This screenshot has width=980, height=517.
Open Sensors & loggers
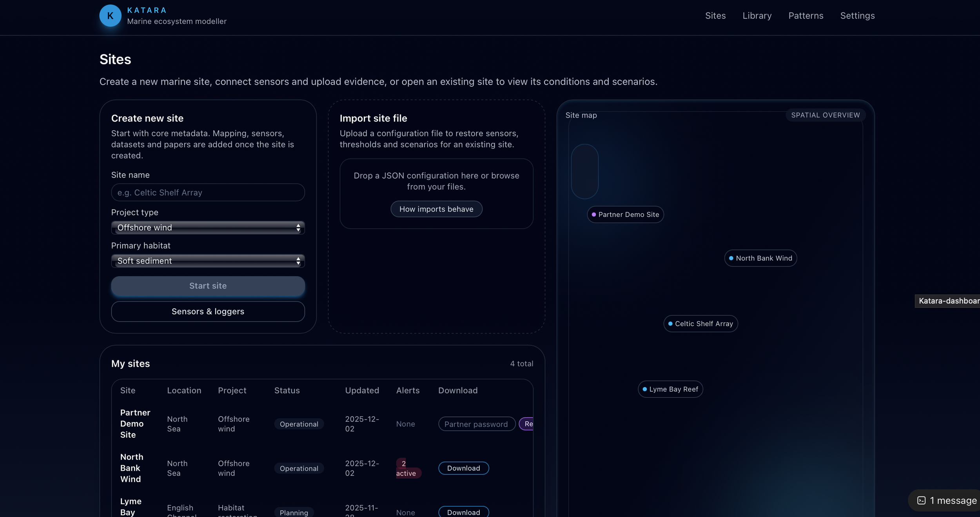click(x=208, y=311)
